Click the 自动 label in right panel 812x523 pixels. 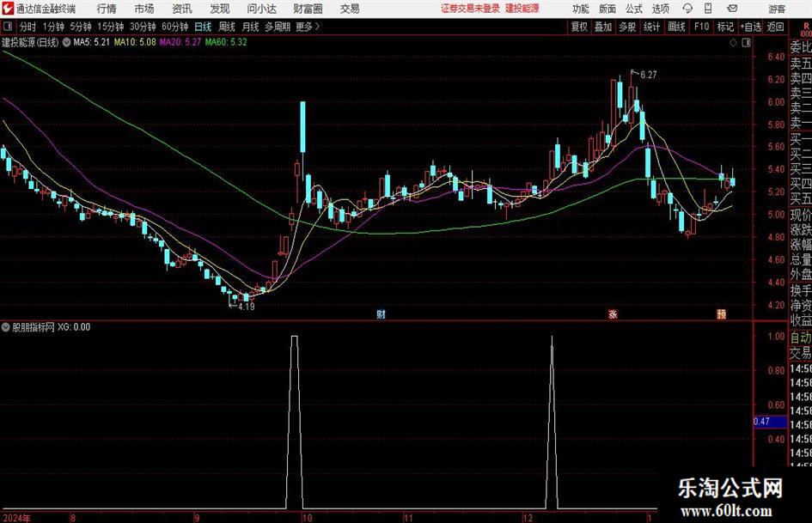pos(801,338)
